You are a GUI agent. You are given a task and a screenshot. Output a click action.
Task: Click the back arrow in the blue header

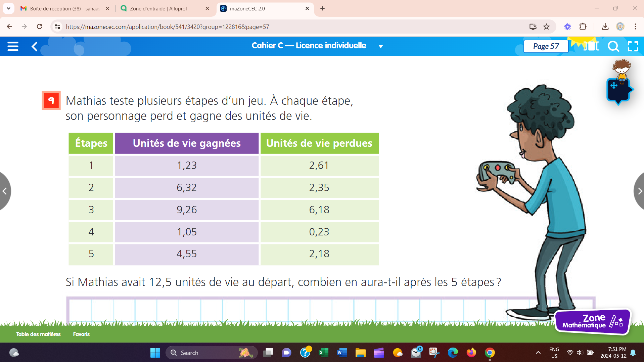[x=34, y=46]
